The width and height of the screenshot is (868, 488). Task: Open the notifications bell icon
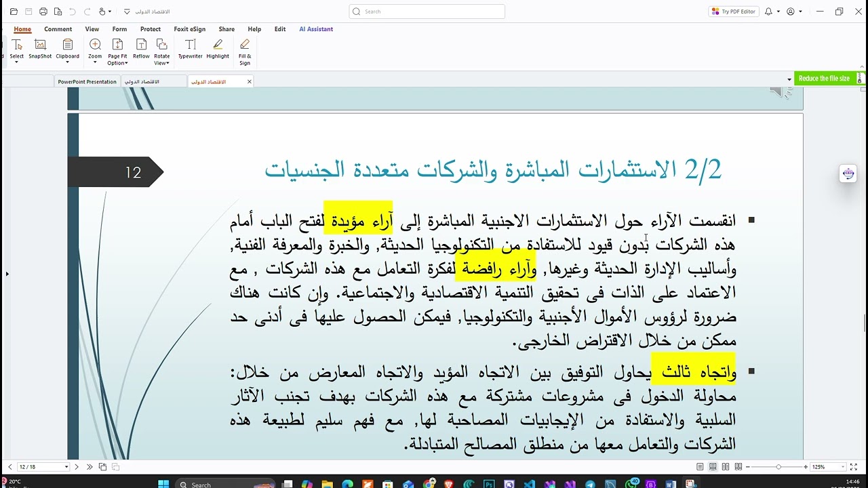click(x=769, y=12)
